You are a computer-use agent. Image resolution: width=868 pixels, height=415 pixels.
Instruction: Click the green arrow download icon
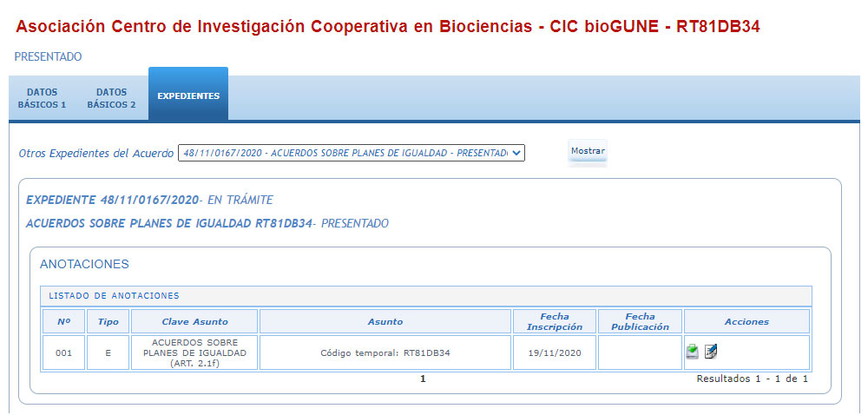pyautogui.click(x=692, y=352)
